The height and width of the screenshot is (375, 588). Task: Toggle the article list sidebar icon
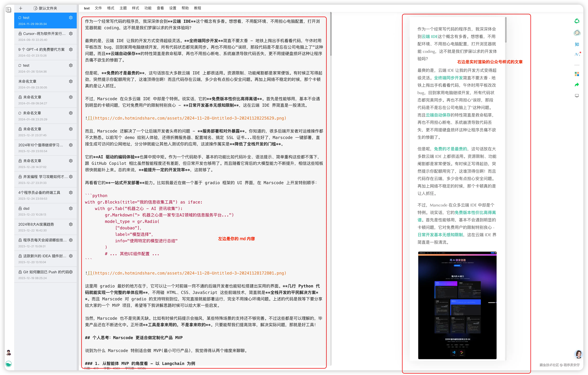(9, 10)
